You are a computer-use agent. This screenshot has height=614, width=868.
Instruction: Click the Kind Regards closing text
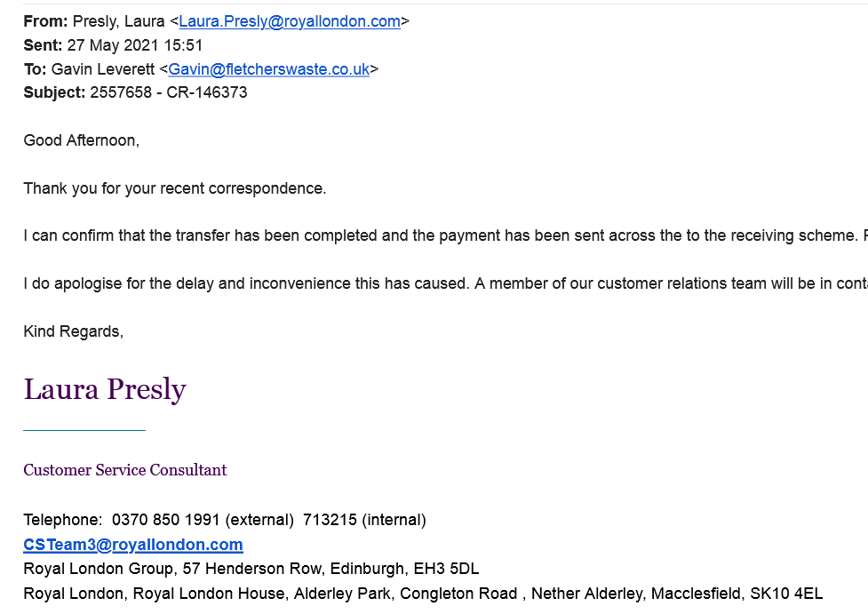[x=73, y=331]
